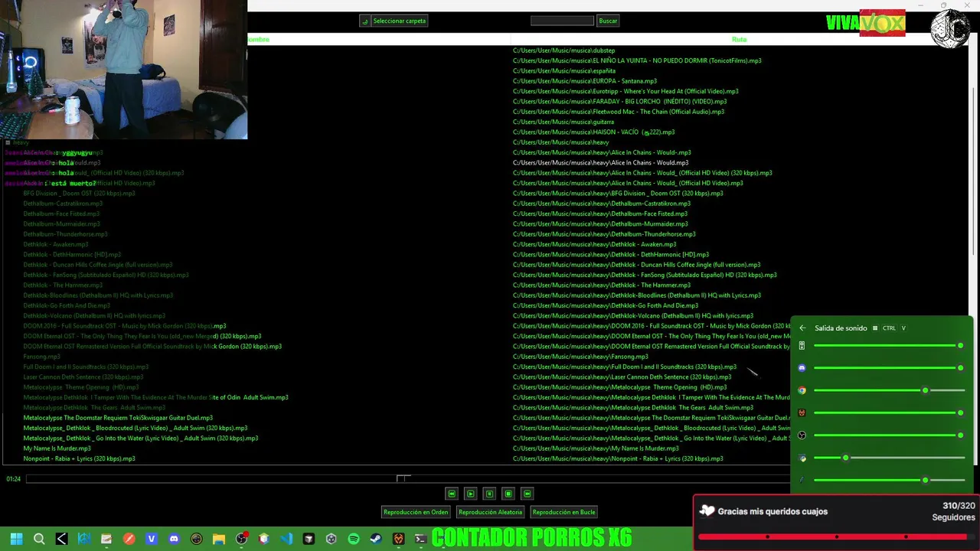The width and height of the screenshot is (980, 551).
Task: Open the orange pencil app in taskbar
Action: [129, 539]
